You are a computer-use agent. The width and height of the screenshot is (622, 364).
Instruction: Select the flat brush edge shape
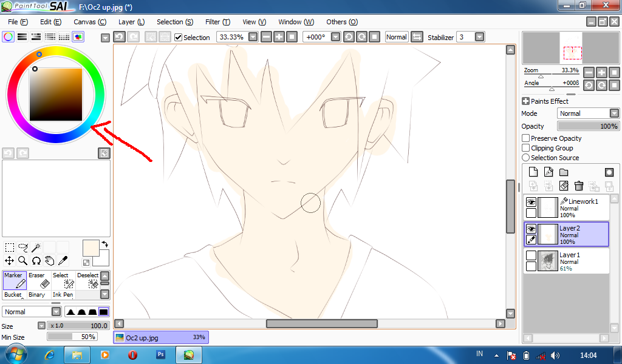pyautogui.click(x=103, y=312)
